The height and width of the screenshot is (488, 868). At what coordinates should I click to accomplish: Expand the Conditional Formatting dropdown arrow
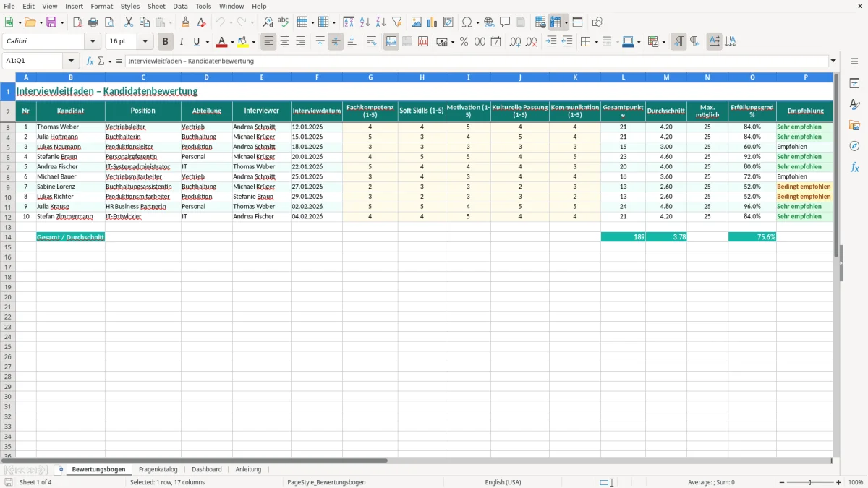[x=663, y=42]
